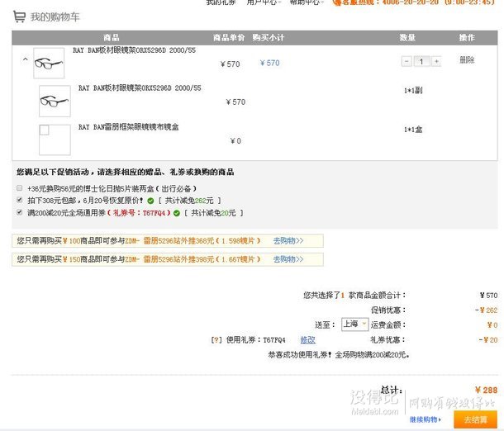Click 去购物 link for ¥100 promotion

pos(288,240)
